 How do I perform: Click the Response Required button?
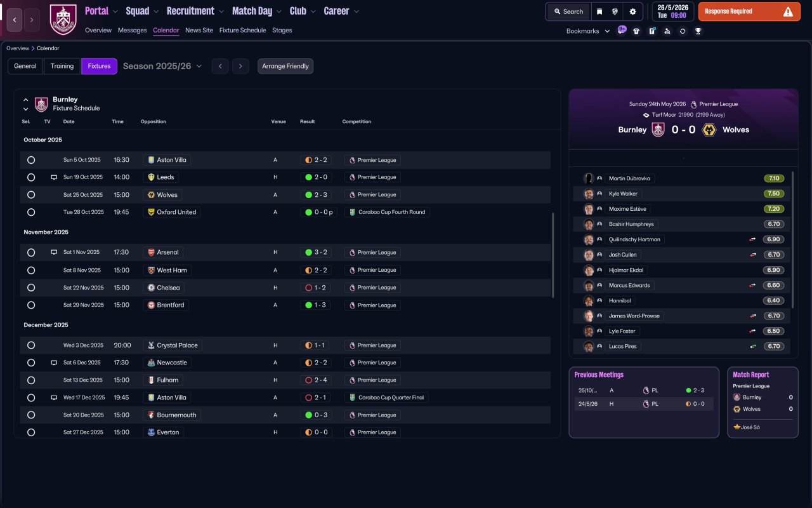[749, 11]
